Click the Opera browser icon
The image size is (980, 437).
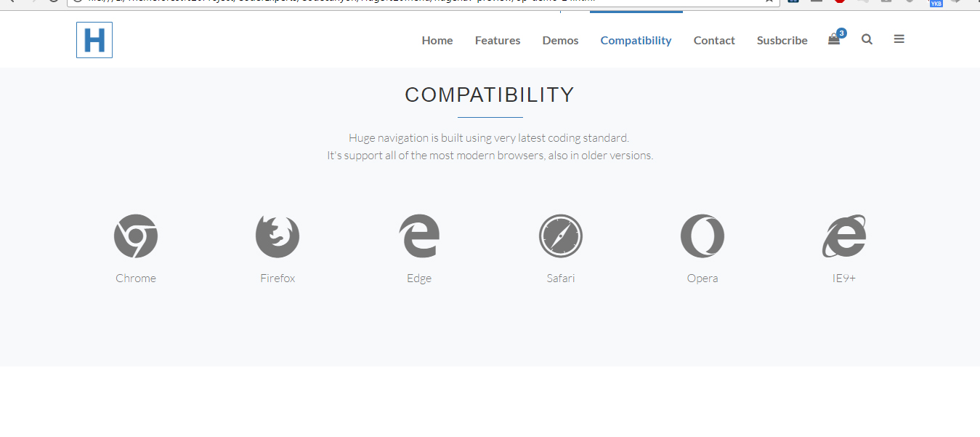tap(702, 236)
